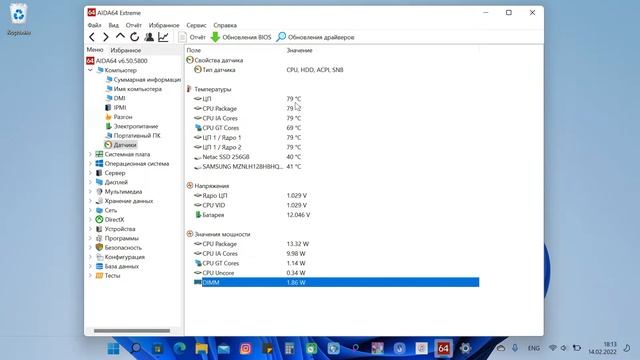This screenshot has width=640, height=360.
Task: Select the IPMI tree item
Action: click(116, 108)
